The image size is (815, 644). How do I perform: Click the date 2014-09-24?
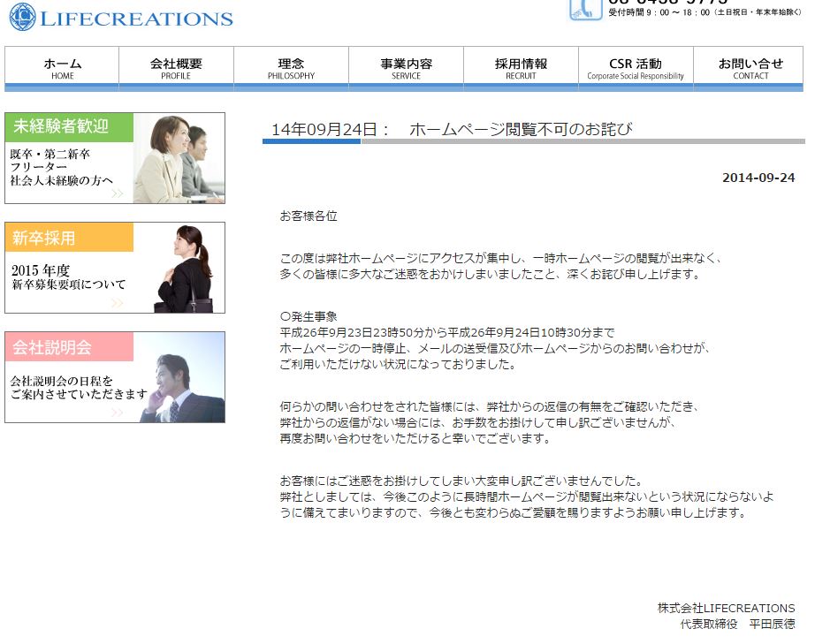pos(758,178)
